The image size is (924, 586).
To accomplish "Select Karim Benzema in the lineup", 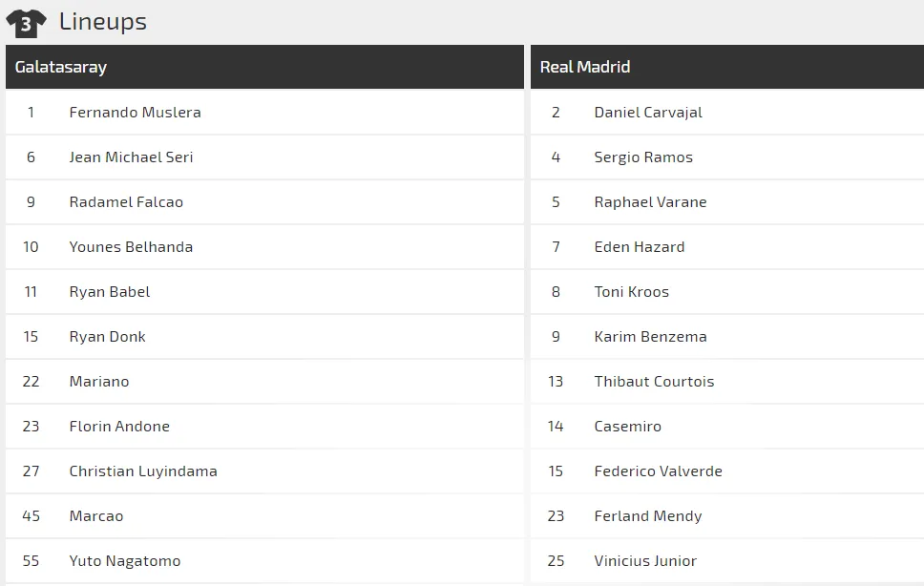I will (651, 337).
